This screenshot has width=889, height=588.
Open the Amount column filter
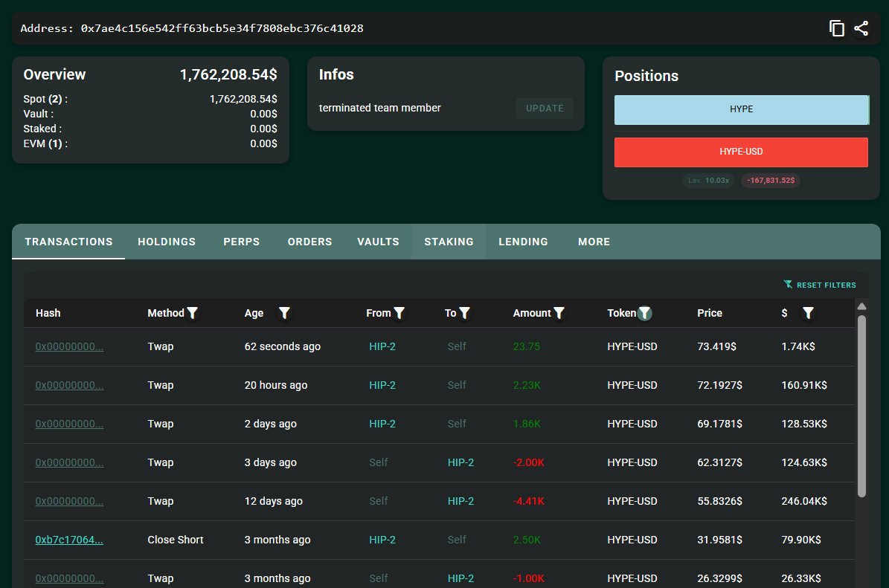[x=559, y=313]
